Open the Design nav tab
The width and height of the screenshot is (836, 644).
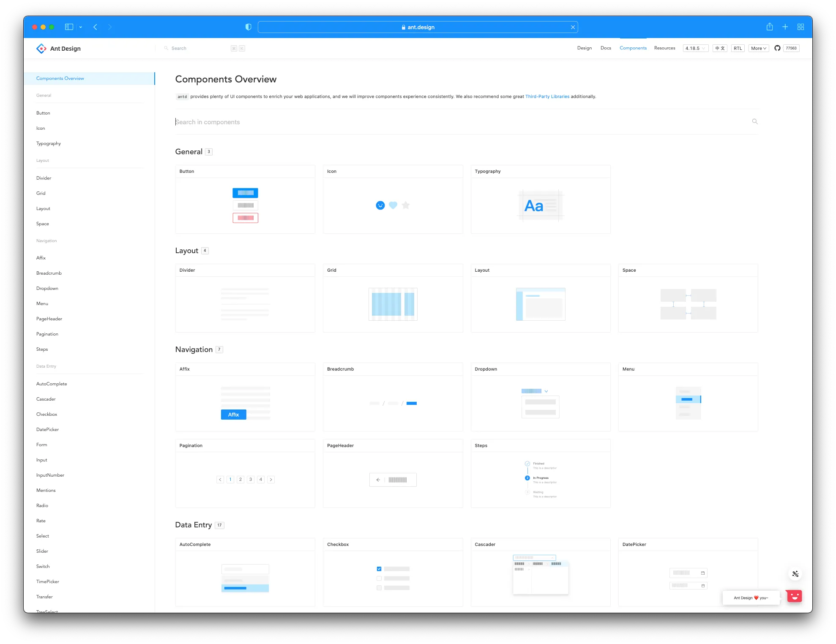585,48
